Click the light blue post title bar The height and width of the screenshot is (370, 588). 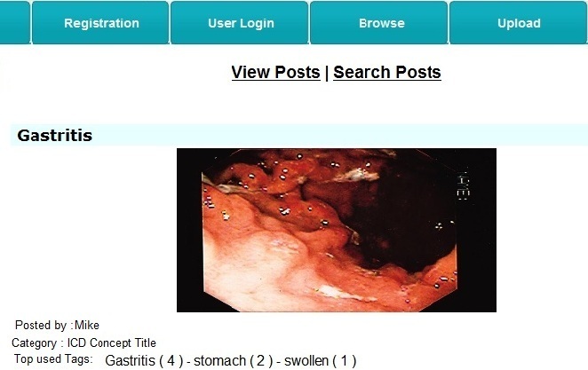click(x=298, y=135)
